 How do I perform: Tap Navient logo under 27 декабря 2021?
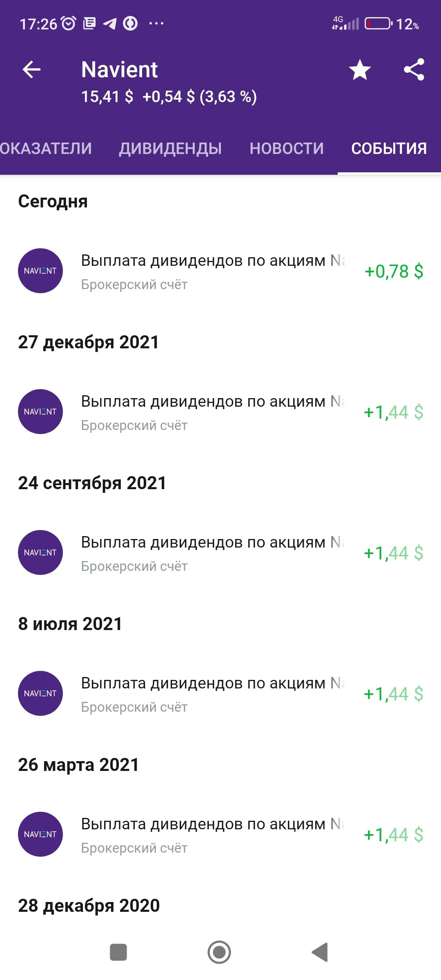click(40, 412)
